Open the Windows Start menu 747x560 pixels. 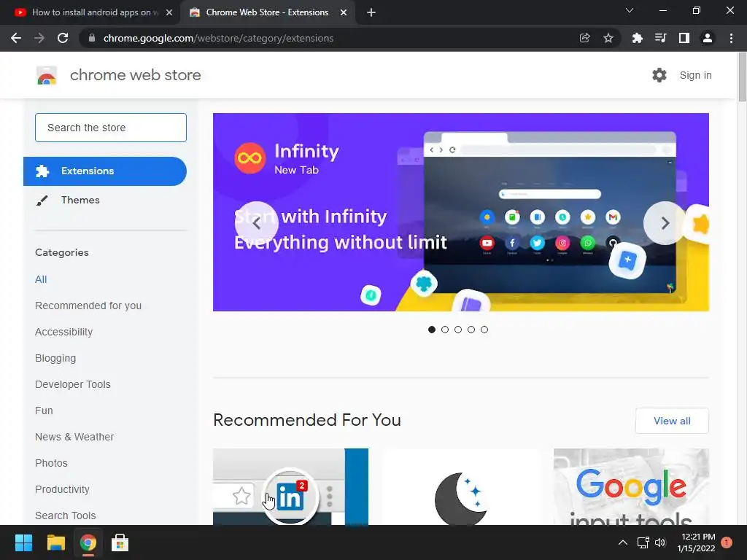pyautogui.click(x=23, y=542)
